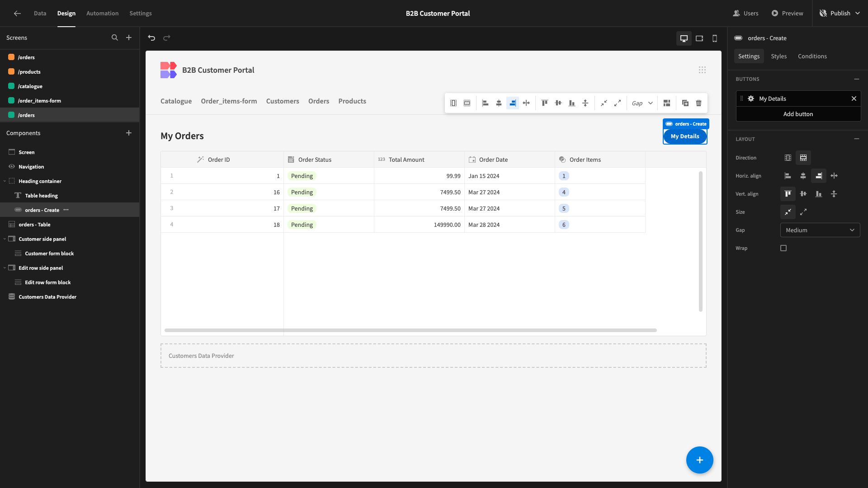
Task: Align bottom in the floating toolbar
Action: tap(572, 103)
